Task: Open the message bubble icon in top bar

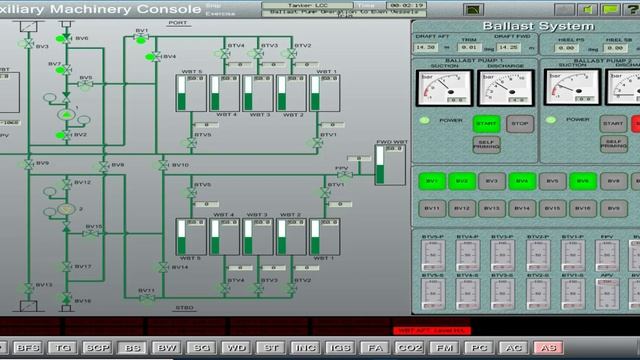Action: tap(611, 9)
